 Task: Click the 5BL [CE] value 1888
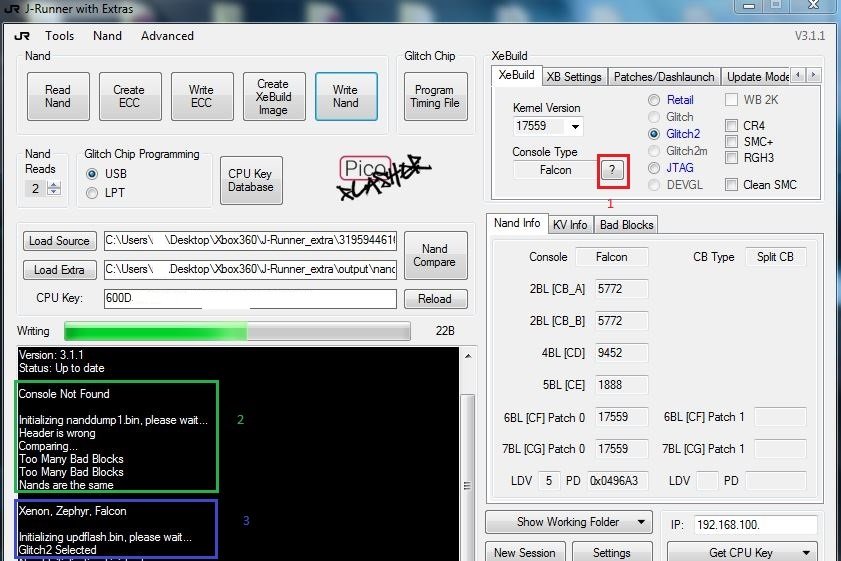[621, 385]
